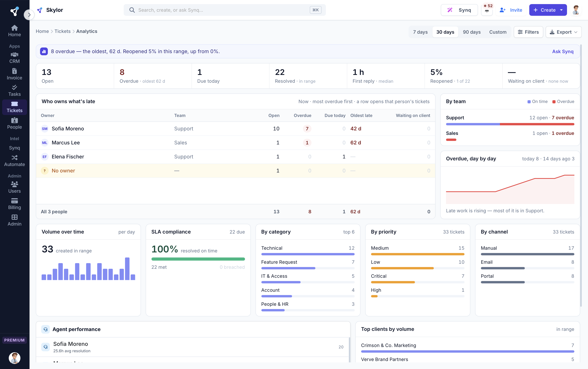Click the Technical category row
This screenshot has width=588, height=369.
[x=308, y=251]
